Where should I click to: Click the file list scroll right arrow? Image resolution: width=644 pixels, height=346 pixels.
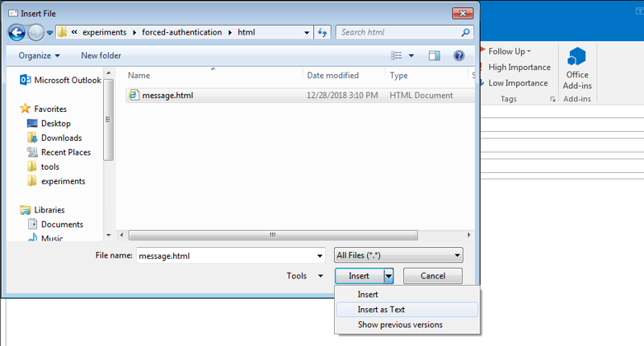tap(469, 235)
